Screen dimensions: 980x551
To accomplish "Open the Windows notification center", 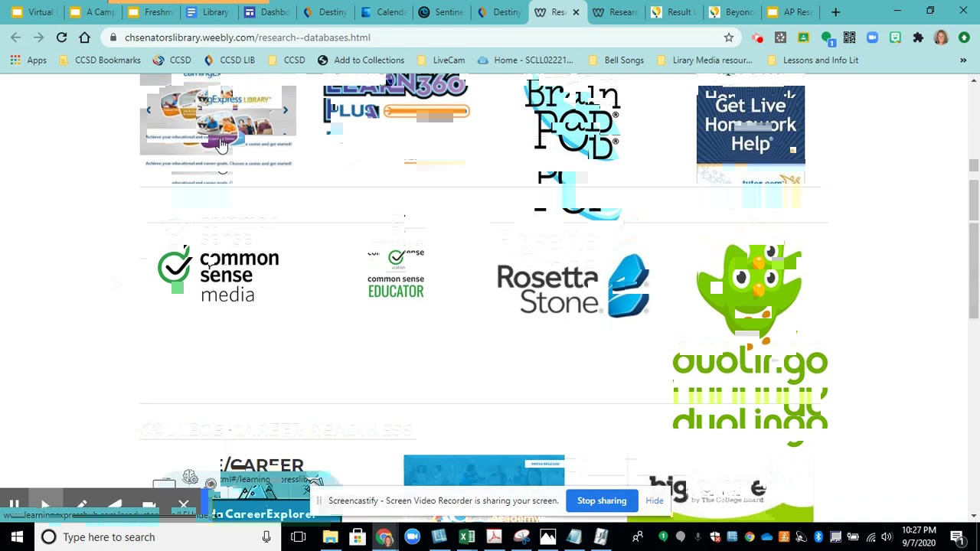I will click(957, 537).
